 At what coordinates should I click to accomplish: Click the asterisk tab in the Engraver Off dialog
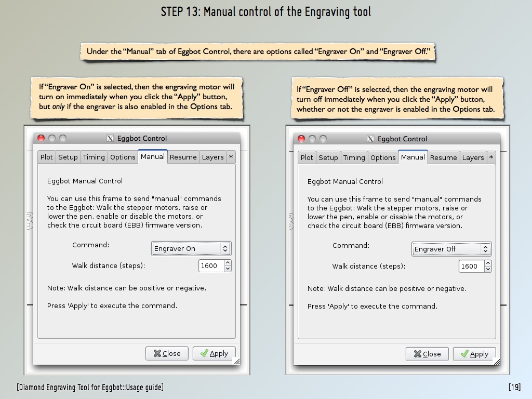pyautogui.click(x=491, y=157)
